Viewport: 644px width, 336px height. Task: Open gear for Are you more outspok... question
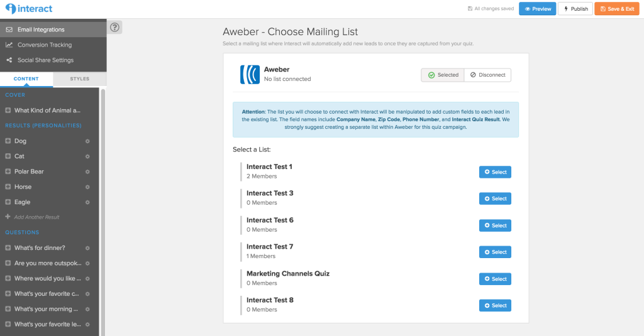tap(87, 263)
